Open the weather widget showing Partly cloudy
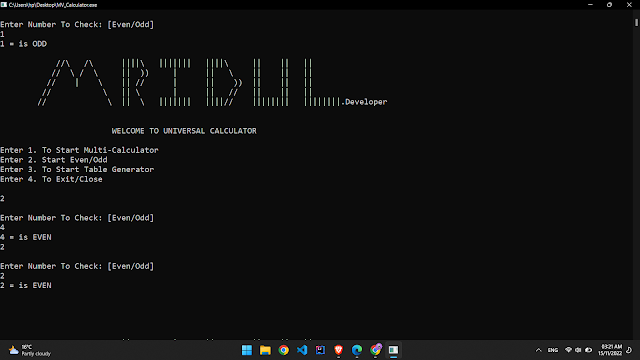Viewport: 640px width, 360px height. pos(30,350)
